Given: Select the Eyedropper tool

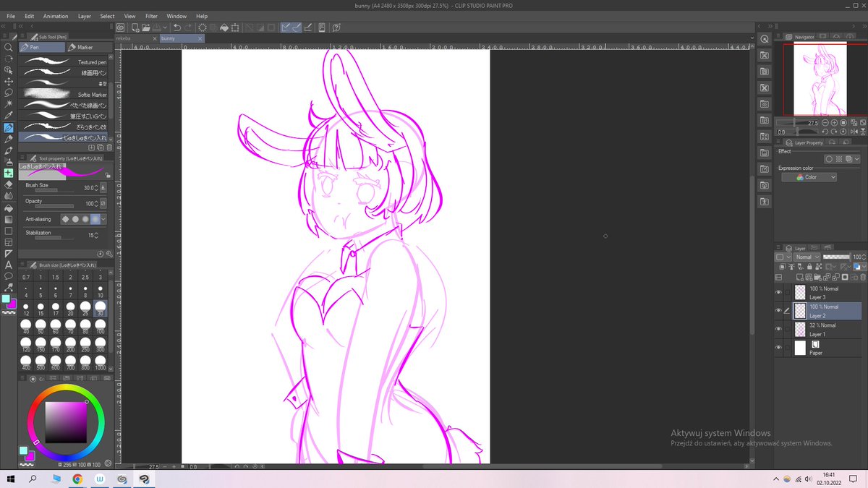Looking at the screenshot, I should [9, 116].
